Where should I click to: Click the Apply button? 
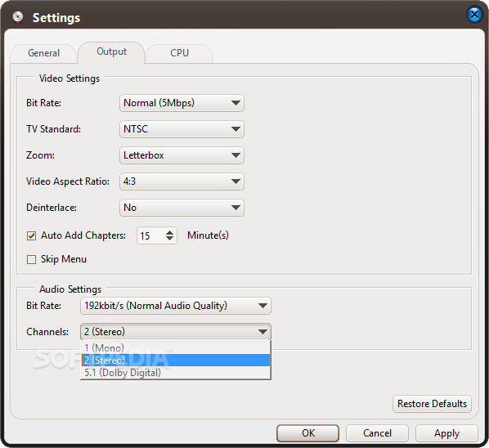(446, 433)
